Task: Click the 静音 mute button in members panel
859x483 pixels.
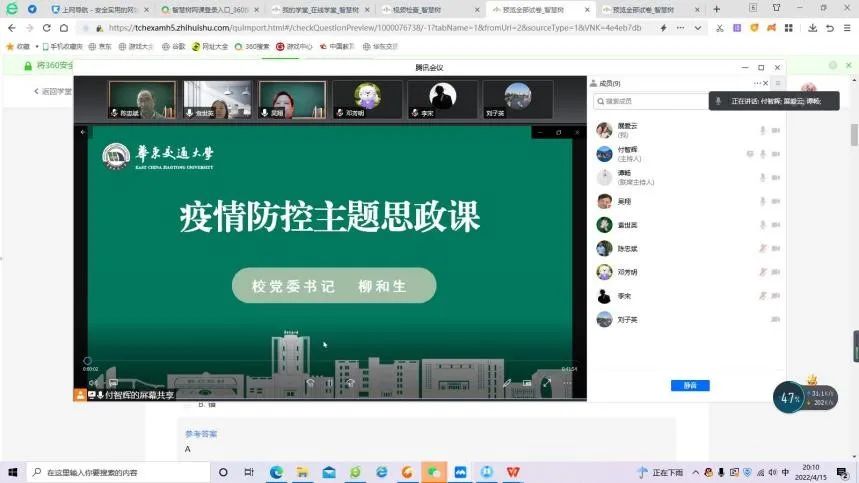Action: pos(690,385)
